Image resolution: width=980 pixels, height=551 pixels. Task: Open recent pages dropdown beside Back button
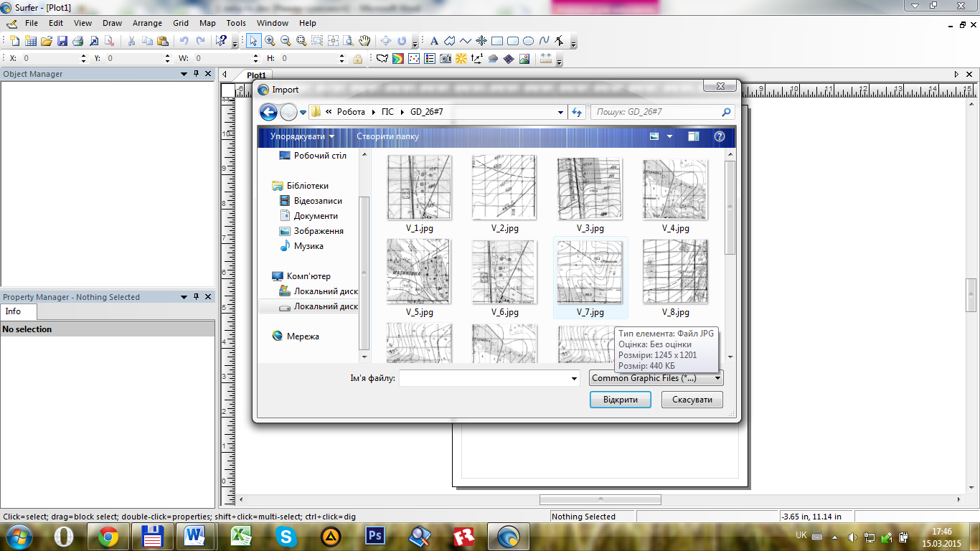click(303, 112)
